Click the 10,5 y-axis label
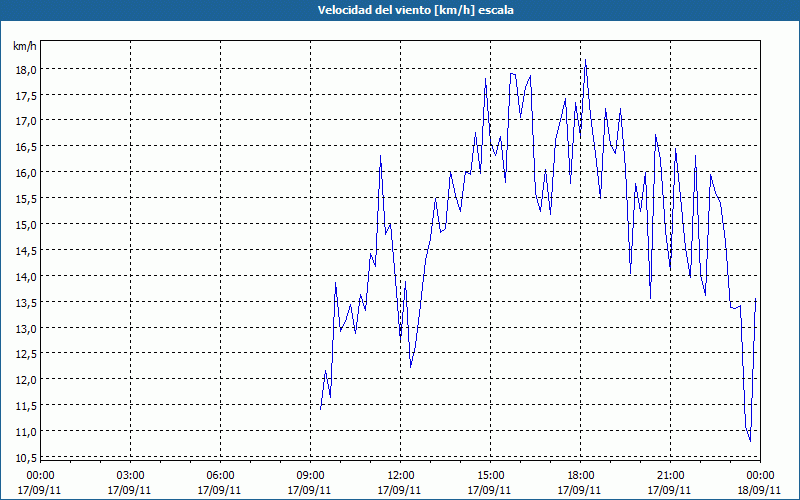The image size is (800, 500). pos(26,458)
